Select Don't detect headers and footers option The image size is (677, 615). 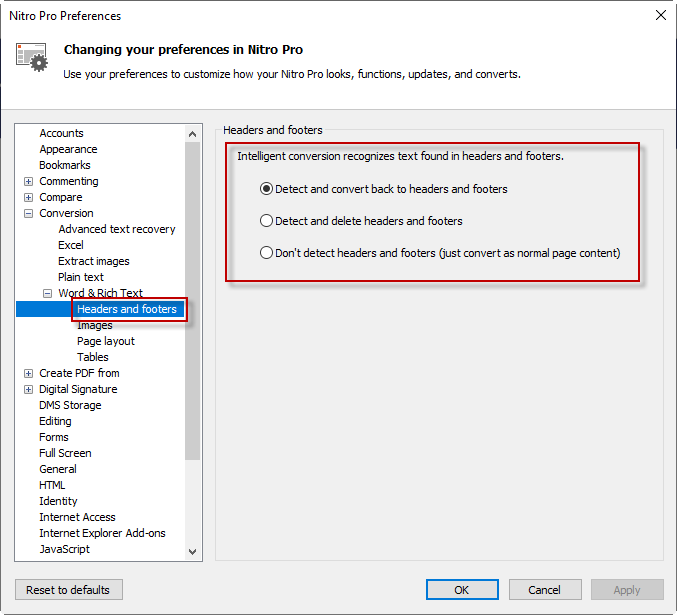[x=267, y=253]
